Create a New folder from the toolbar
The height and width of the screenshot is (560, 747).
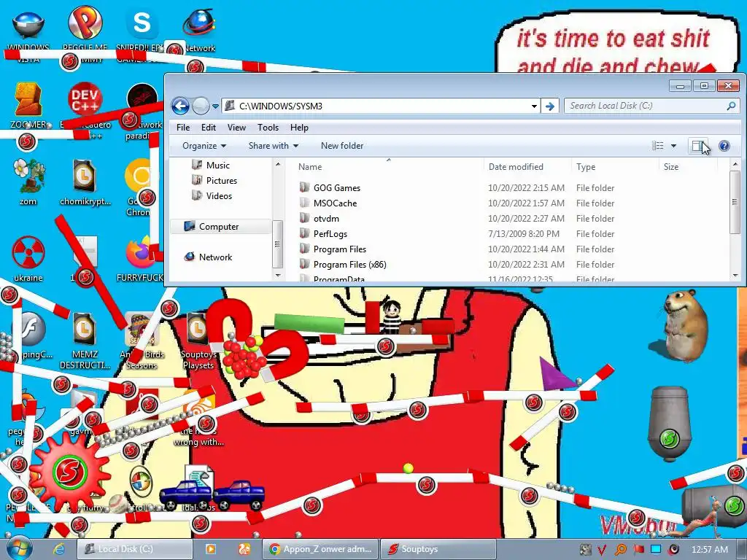(342, 146)
